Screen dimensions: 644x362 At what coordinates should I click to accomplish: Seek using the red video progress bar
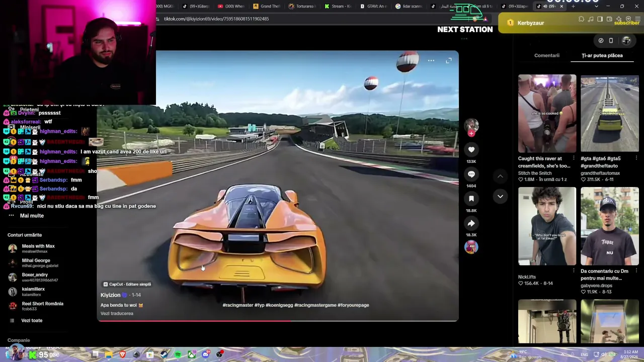278,320
